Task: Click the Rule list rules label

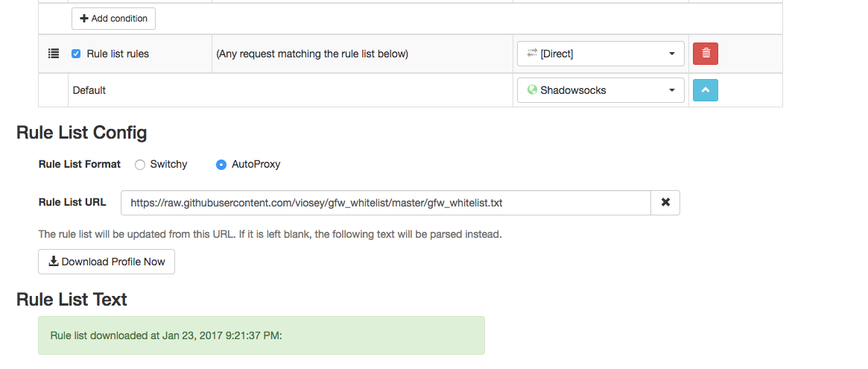Action: [x=118, y=54]
